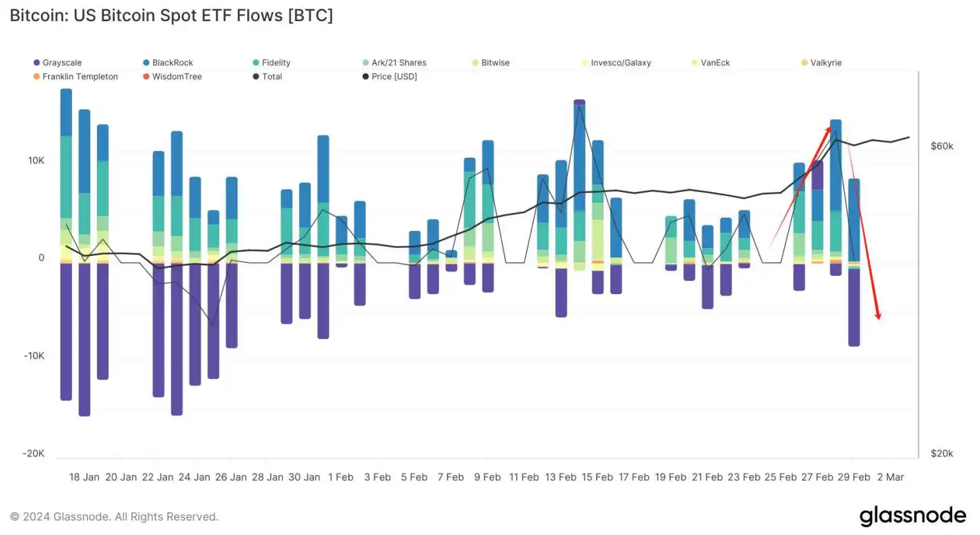This screenshot has width=980, height=535.
Task: Click the WisdomTree legend entry
Action: click(172, 77)
